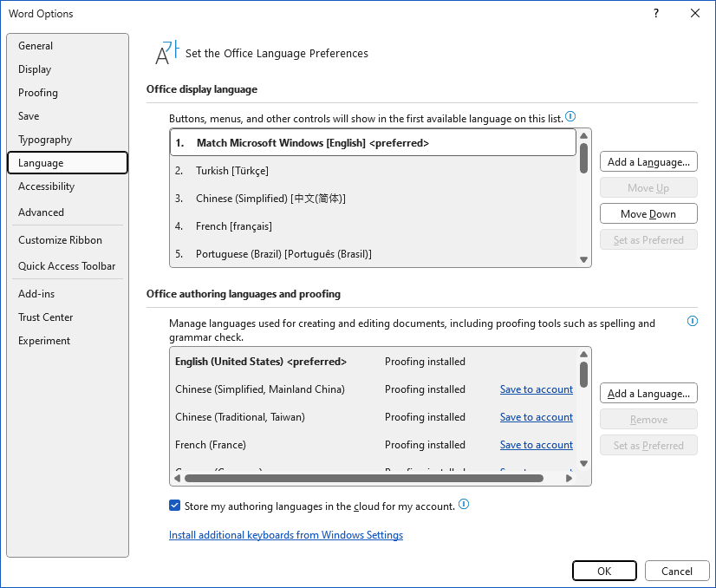This screenshot has height=588, width=716.
Task: Open the Typography category
Action: point(68,140)
